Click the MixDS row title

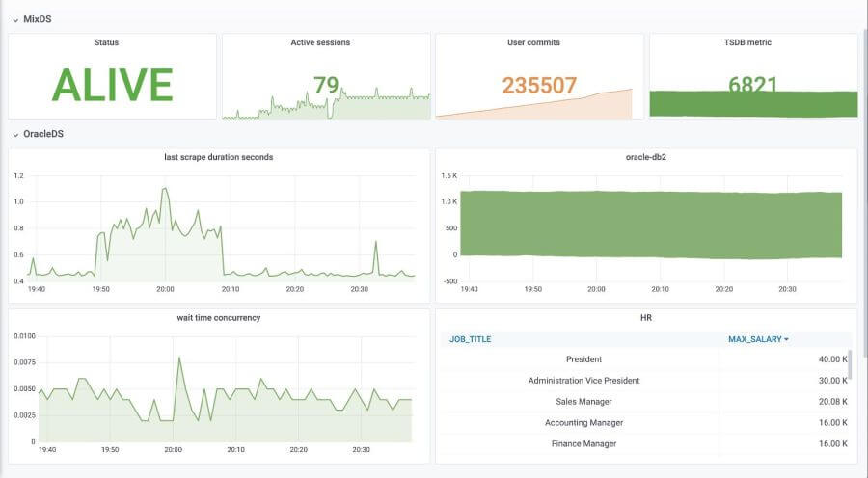click(37, 19)
